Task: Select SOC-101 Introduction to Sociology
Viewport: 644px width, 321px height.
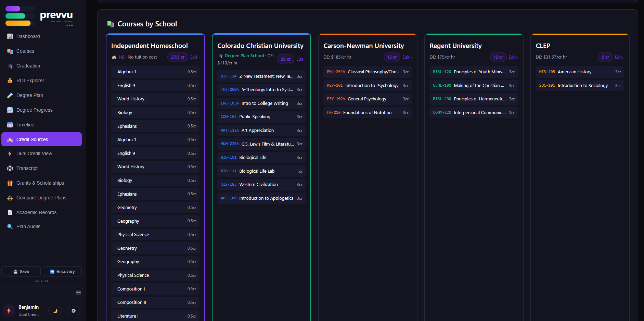Action: click(x=580, y=86)
